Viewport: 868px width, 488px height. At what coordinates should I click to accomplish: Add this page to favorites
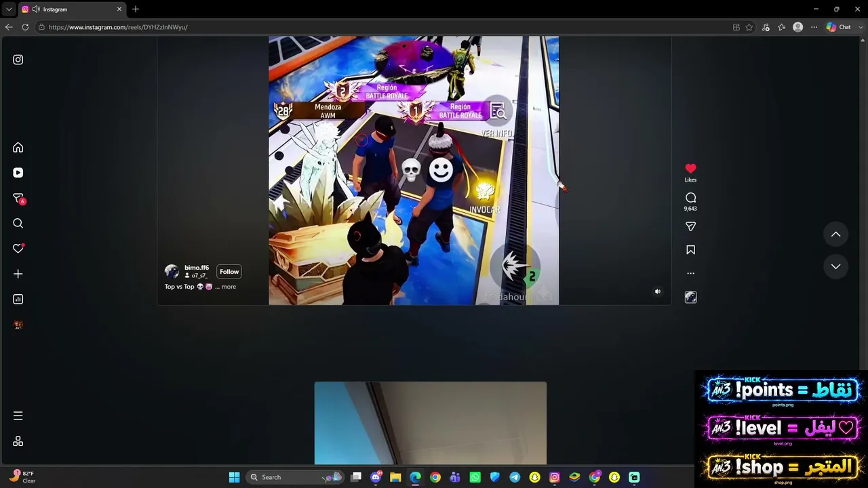click(x=749, y=27)
